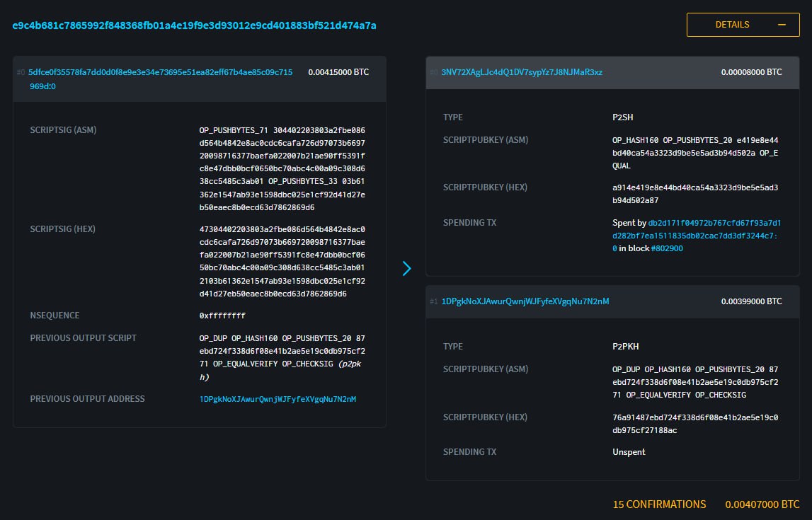Open previous output address link in input
The image size is (812, 520).
pos(278,399)
